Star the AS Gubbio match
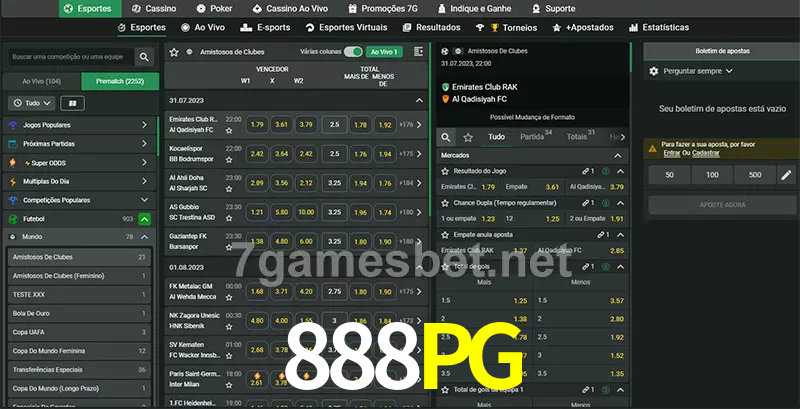800x409 pixels. [x=229, y=218]
